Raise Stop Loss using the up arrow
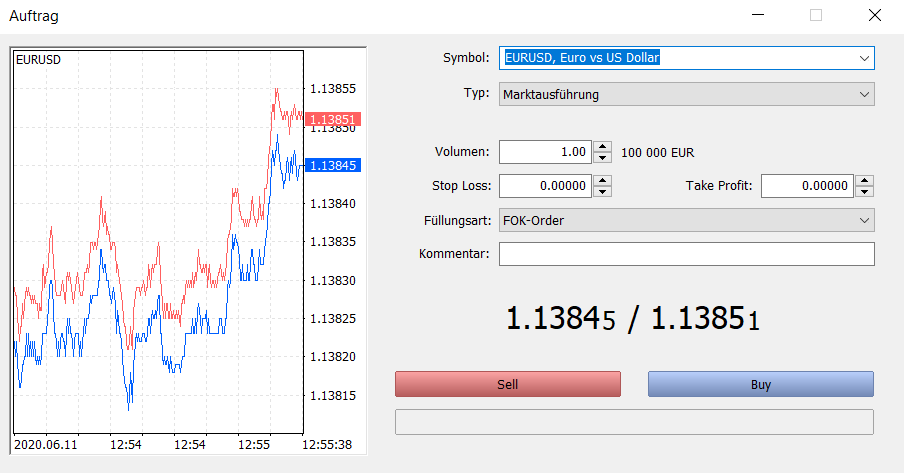Image resolution: width=904 pixels, height=473 pixels. coord(602,180)
